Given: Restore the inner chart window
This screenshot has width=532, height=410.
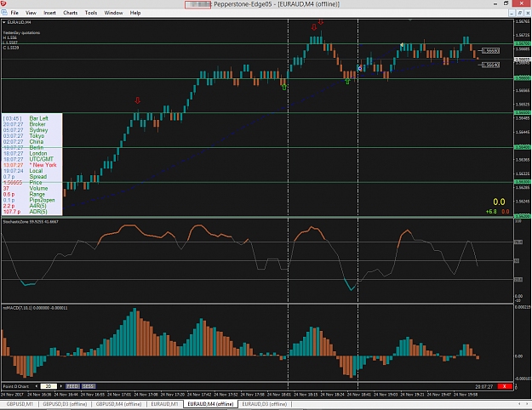Looking at the screenshot, I should pos(520,13).
